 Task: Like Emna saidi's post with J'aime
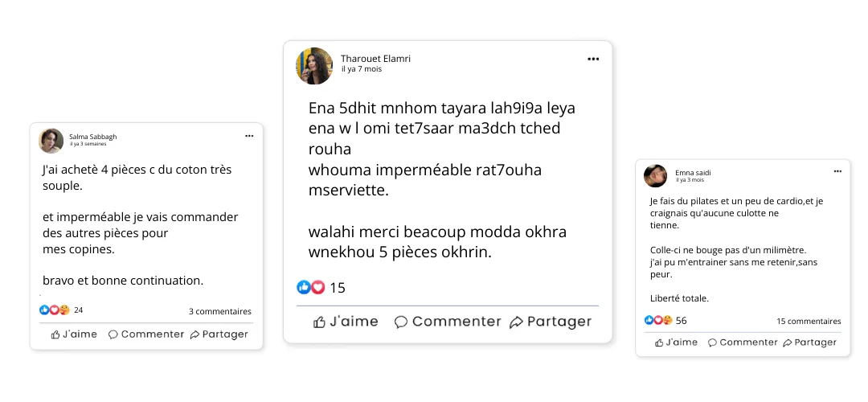677,343
